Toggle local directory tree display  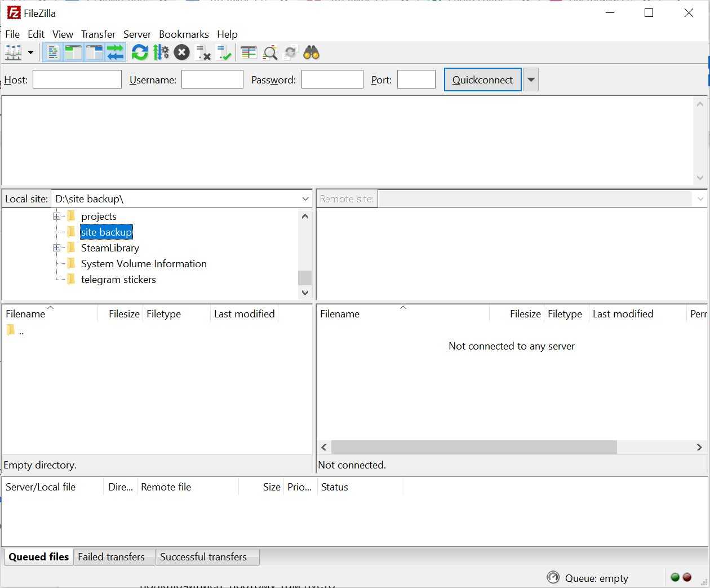coord(73,52)
